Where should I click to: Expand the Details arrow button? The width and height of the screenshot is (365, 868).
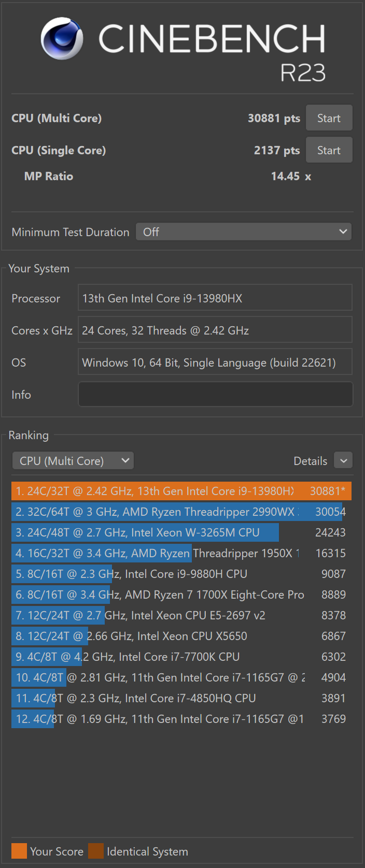[x=343, y=460]
